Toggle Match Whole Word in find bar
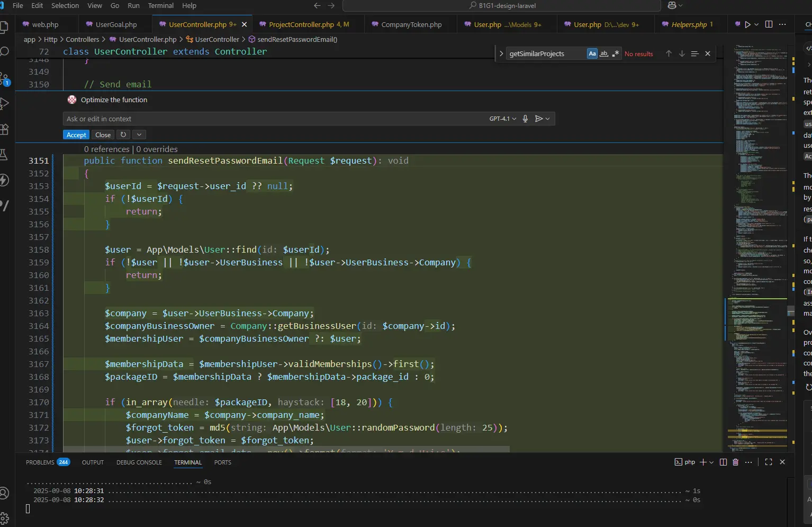The image size is (812, 527). tap(604, 53)
